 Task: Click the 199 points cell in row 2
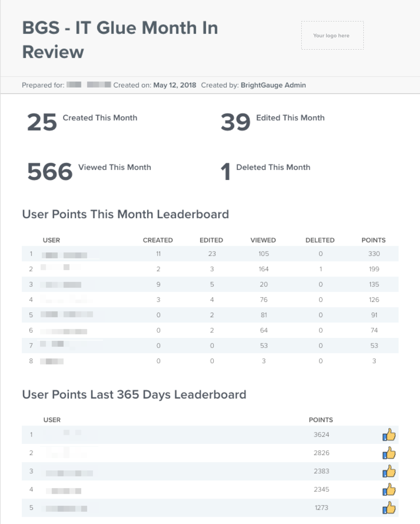[374, 269]
